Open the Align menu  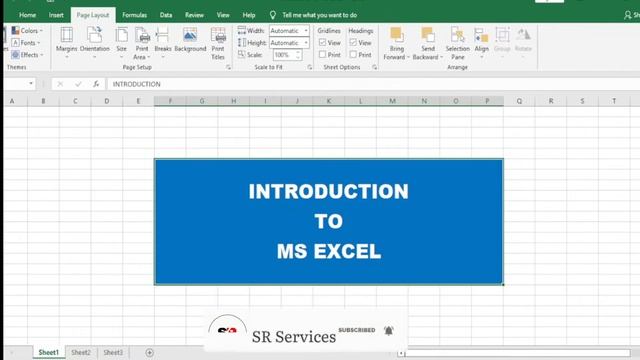(x=482, y=42)
